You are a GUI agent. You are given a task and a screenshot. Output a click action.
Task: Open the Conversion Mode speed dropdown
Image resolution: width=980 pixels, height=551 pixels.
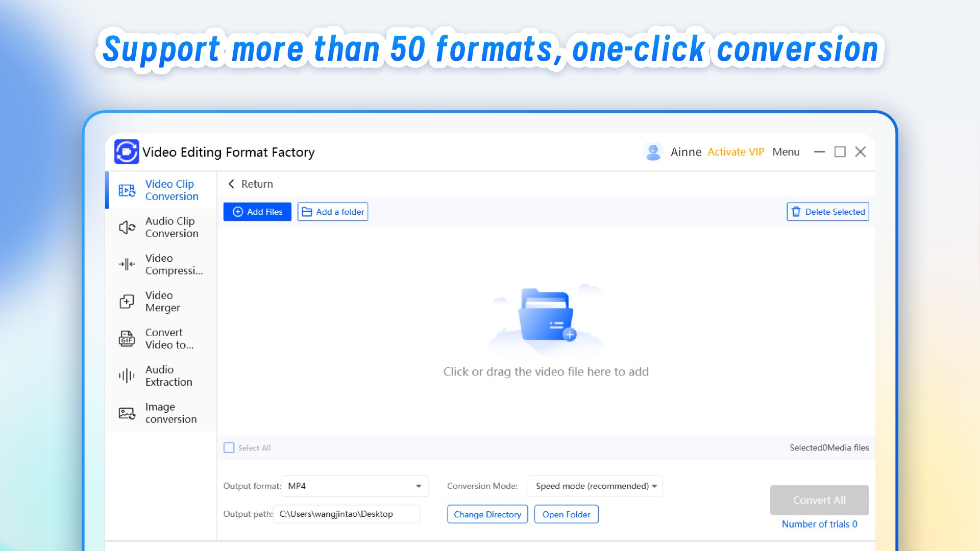point(654,486)
